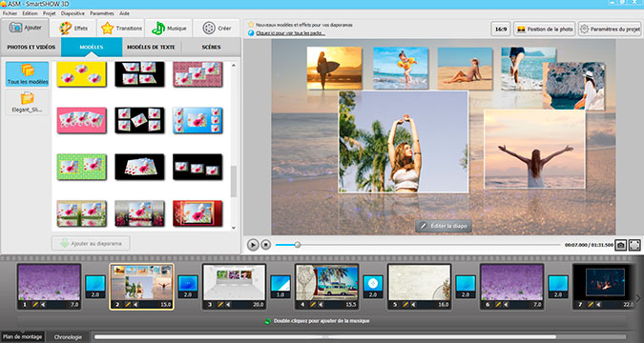Stop the slideshow preview

pyautogui.click(x=266, y=245)
